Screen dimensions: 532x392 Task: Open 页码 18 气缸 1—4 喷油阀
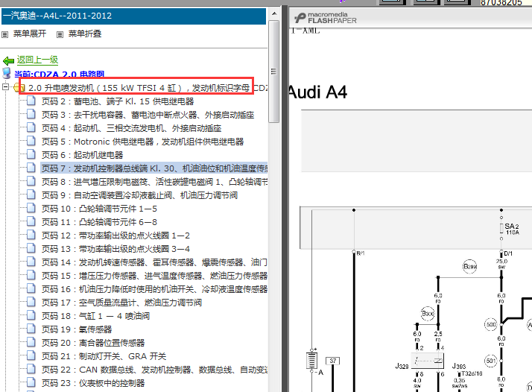click(x=95, y=316)
